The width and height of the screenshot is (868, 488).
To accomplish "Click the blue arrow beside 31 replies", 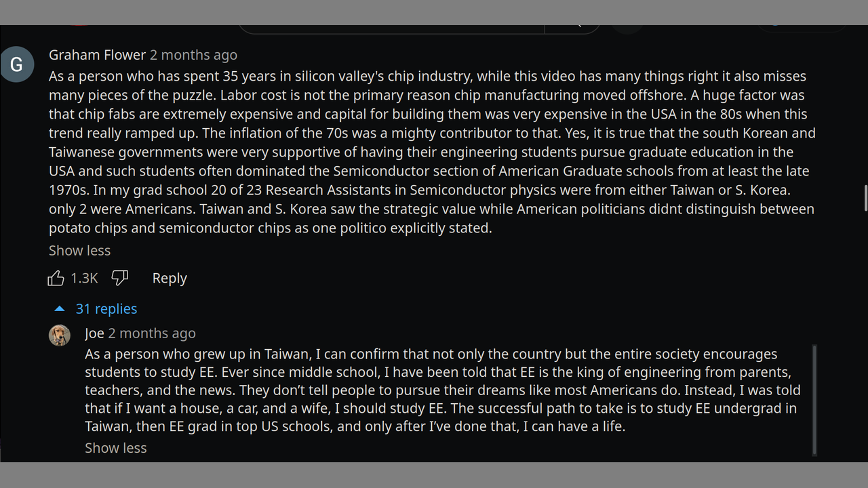I will [x=60, y=309].
